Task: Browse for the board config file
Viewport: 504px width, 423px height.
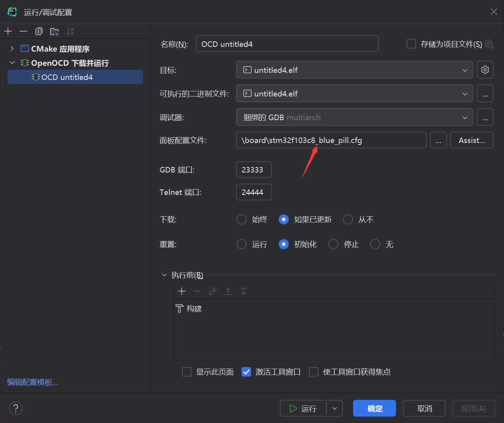Action: click(x=438, y=140)
